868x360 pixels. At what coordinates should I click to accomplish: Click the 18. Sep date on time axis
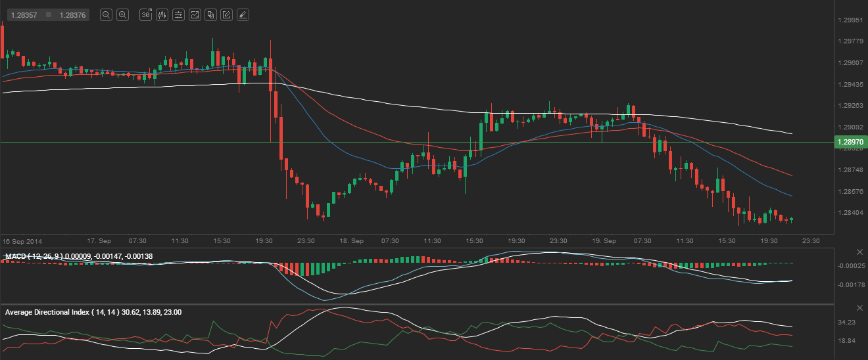pos(352,241)
